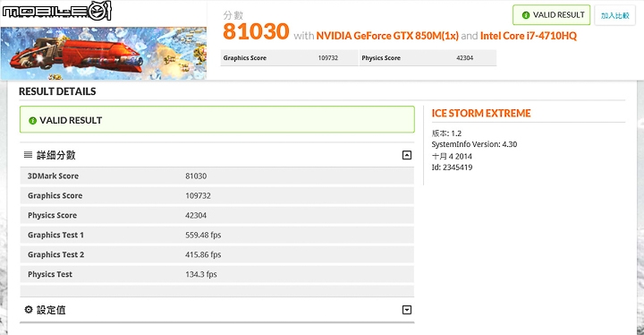Click the list icon beside 詳細分數

(x=28, y=155)
